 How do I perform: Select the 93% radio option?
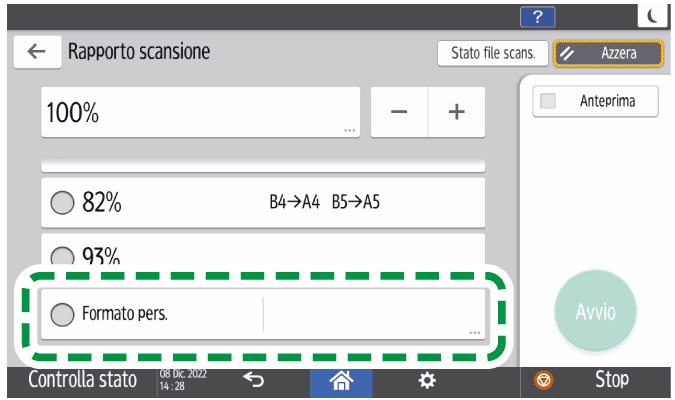click(62, 255)
